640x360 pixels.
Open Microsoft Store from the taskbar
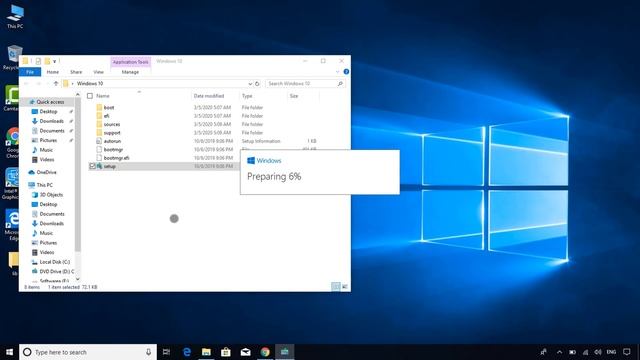pyautogui.click(x=226, y=352)
